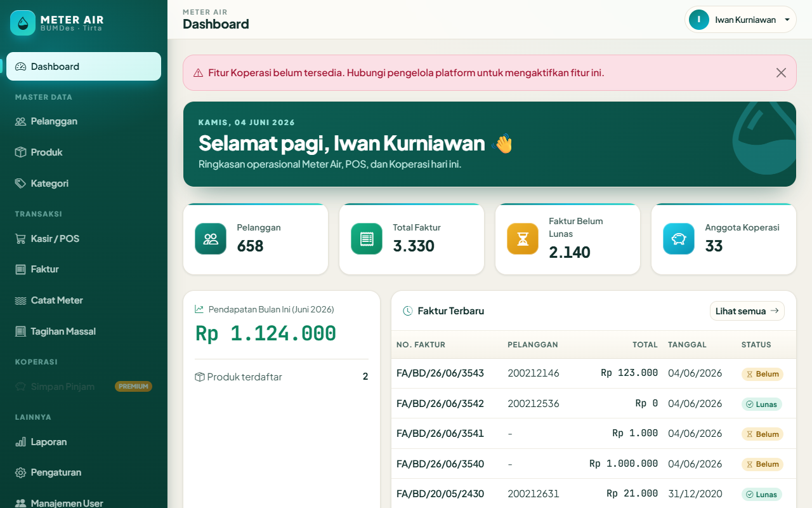Screen dimensions: 812x508
Task: Click invoice FA/BD/26/06/3543
Action: point(440,373)
